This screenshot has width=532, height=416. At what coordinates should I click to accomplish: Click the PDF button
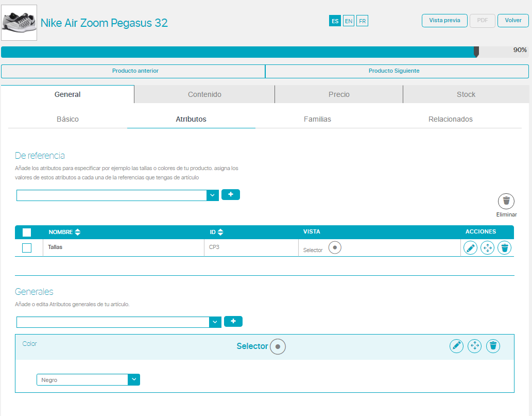483,21
